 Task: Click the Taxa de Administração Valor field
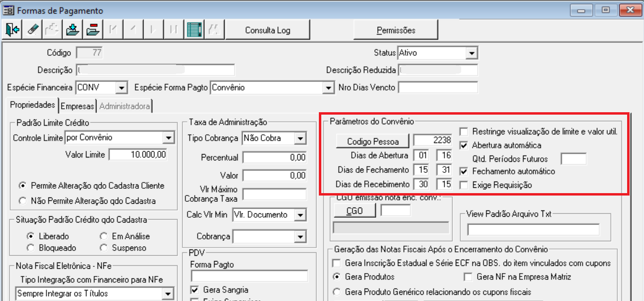click(274, 176)
